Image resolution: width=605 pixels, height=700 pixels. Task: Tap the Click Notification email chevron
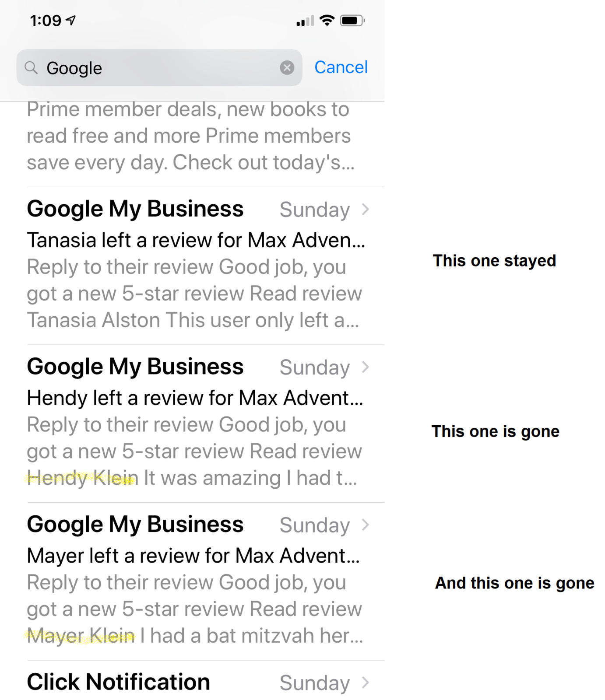(x=366, y=682)
